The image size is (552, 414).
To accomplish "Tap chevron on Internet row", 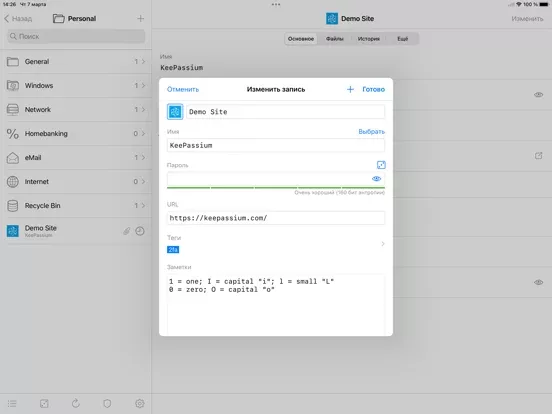I will (143, 181).
